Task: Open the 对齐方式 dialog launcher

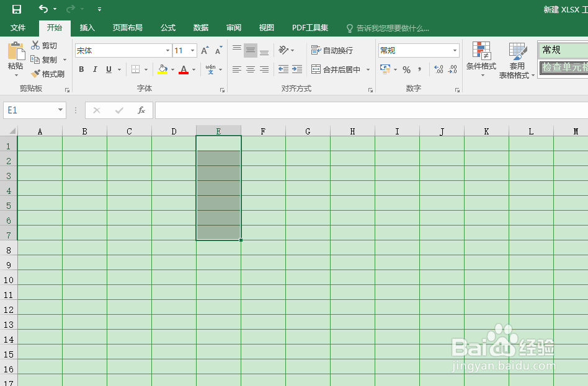Action: click(370, 90)
